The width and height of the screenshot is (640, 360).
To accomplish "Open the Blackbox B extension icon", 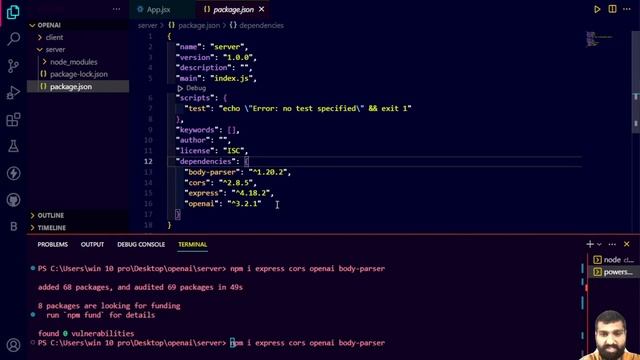I will [x=13, y=227].
